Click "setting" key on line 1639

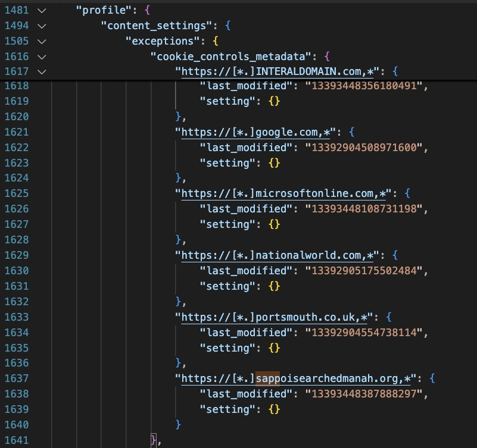tap(227, 410)
